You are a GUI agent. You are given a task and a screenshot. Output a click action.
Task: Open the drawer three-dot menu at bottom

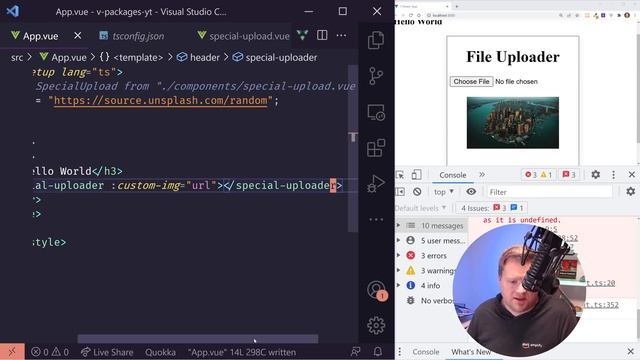click(400, 351)
